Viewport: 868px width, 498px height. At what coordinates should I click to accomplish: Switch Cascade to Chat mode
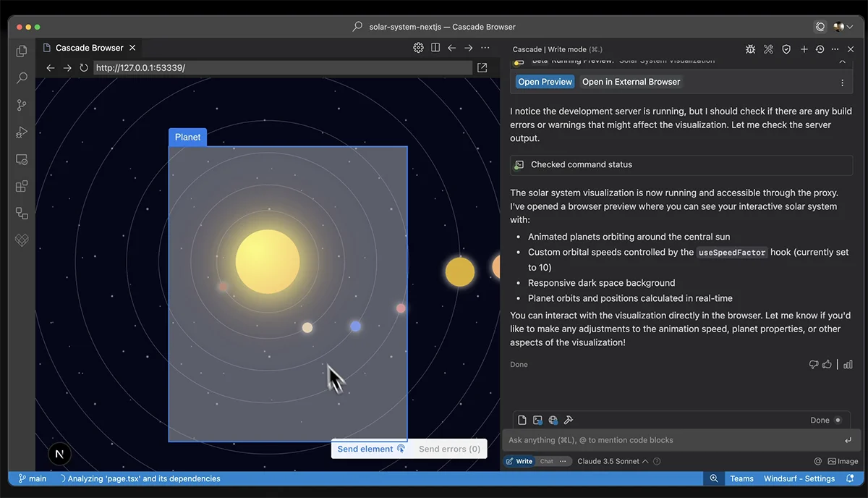[x=546, y=461]
